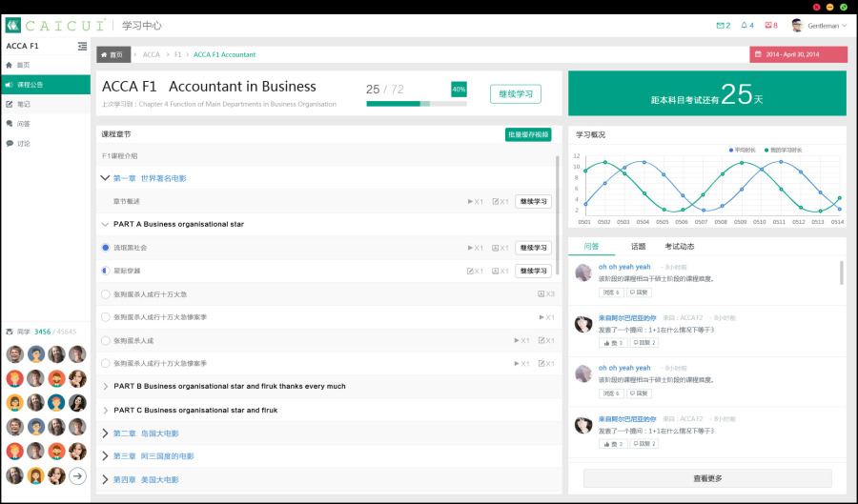Click the 批量缓存视频 button
Screen dimensions: 858x504
tap(528, 134)
